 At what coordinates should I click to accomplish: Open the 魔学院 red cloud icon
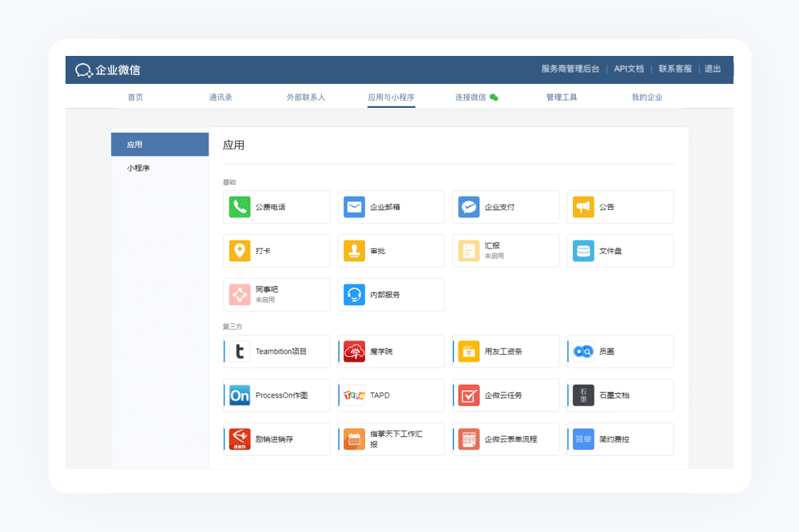coord(354,351)
